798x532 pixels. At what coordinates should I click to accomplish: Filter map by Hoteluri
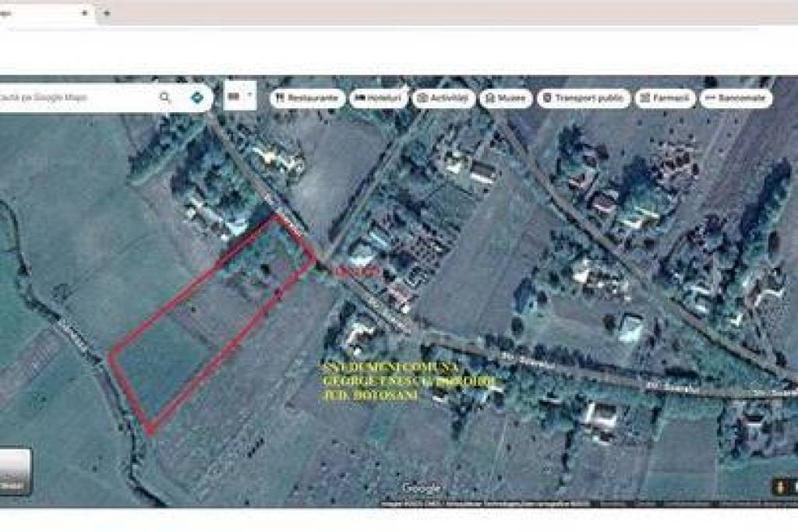coord(379,98)
